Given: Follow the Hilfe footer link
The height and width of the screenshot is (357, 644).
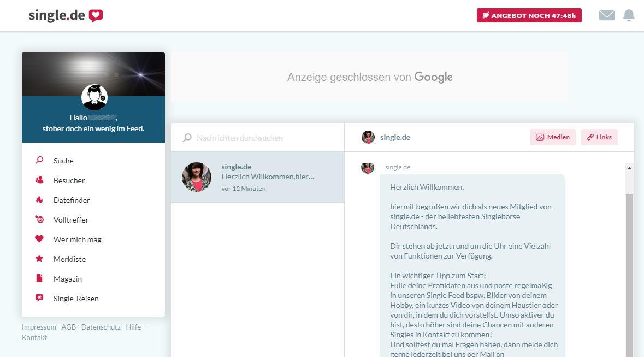Looking at the screenshot, I should [133, 327].
